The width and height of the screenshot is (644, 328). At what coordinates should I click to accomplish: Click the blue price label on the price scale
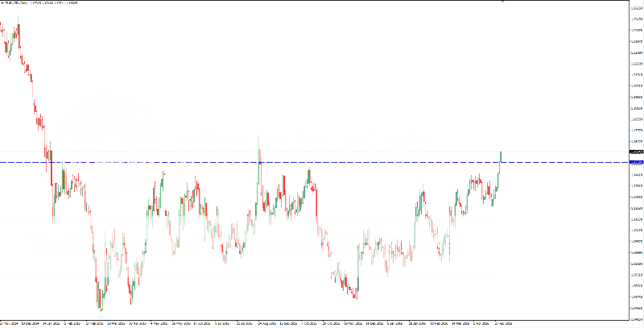tap(636, 162)
